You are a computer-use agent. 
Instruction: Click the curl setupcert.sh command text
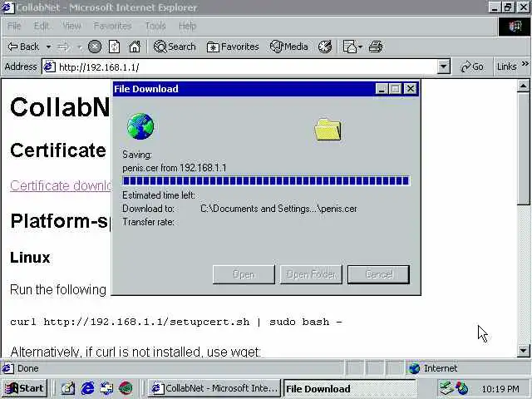(x=175, y=322)
